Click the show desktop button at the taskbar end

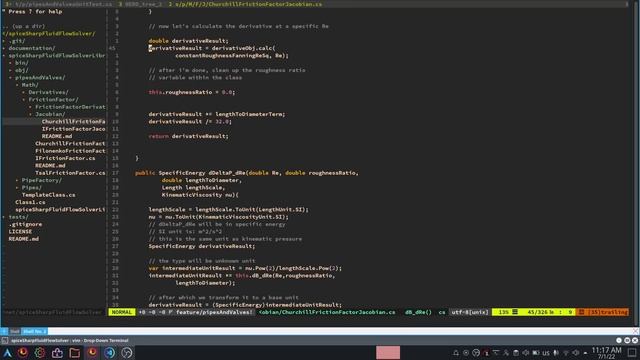tap(632, 353)
